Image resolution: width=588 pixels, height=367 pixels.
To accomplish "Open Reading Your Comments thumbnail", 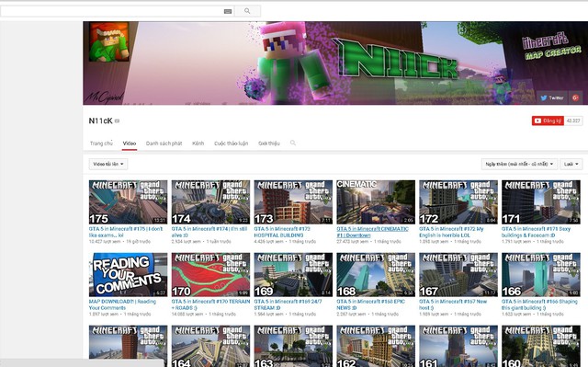I will tap(129, 275).
